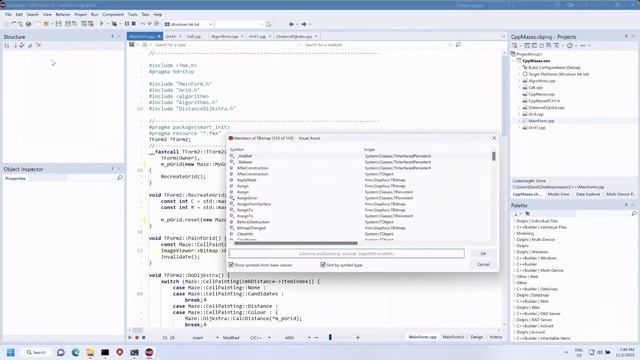Open Windows Start menu

point(11,352)
